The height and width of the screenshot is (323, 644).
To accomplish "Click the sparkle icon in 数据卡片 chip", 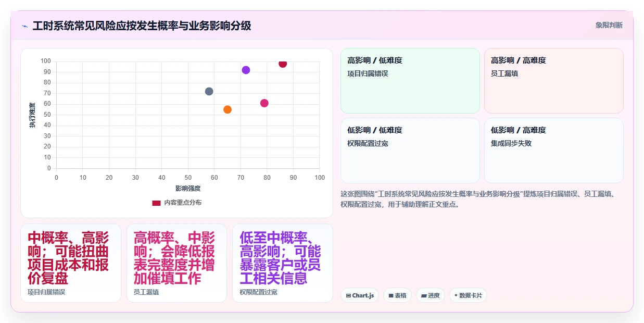I will pos(456,295).
